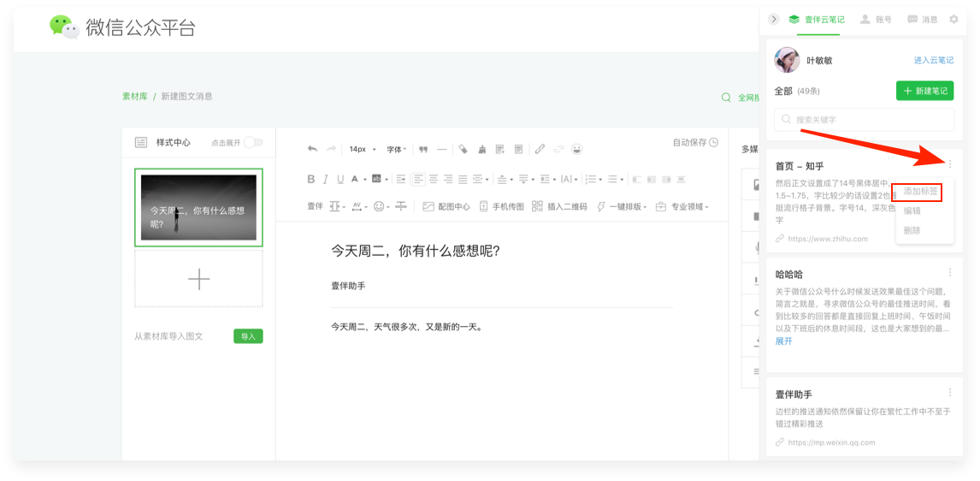Click 插入二维码 to insert QR code
Screen dimensions: 980x481
559,206
